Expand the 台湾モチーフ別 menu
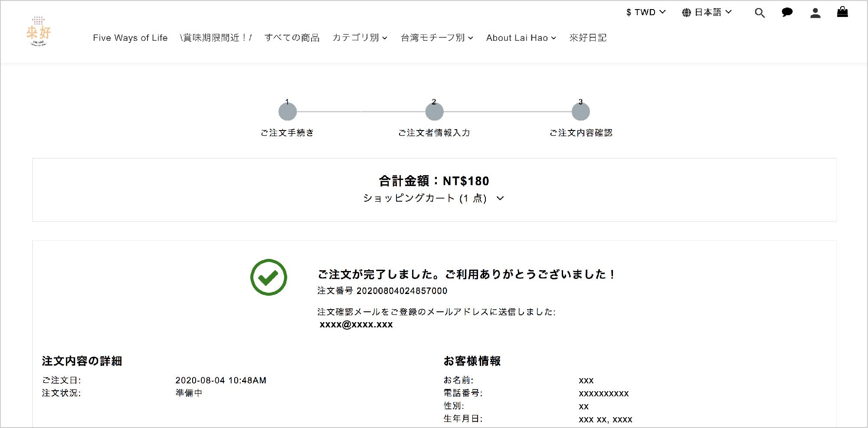Viewport: 868px width, 428px height. 436,38
